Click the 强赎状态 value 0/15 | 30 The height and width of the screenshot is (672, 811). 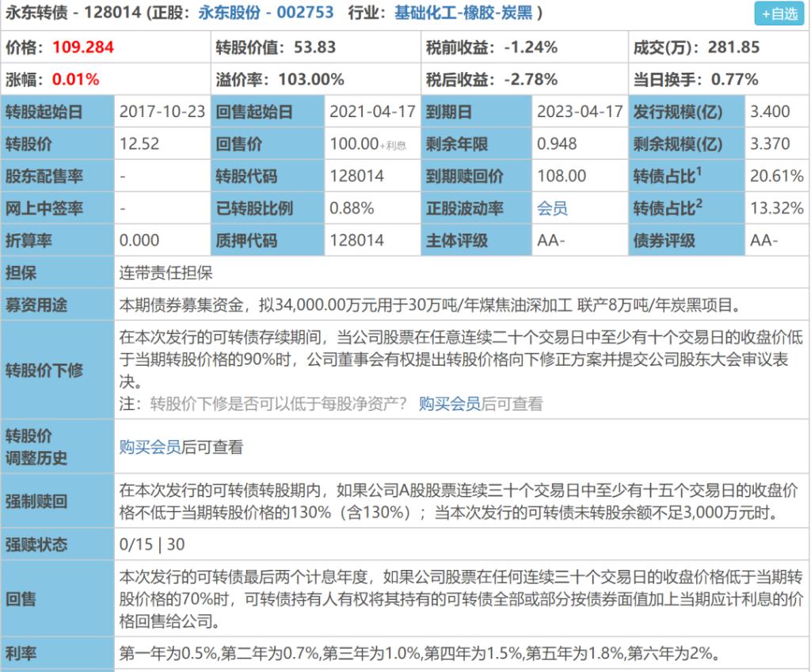(151, 545)
